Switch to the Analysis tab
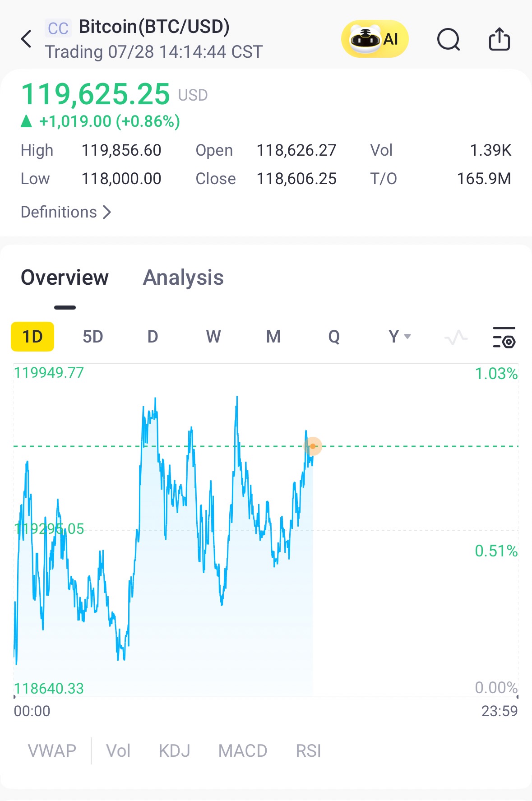Viewport: 532px width, 801px height. 183,278
